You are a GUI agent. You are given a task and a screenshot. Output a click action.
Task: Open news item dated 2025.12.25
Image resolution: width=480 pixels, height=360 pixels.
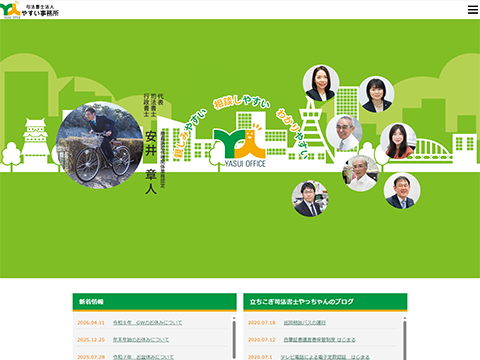141,340
